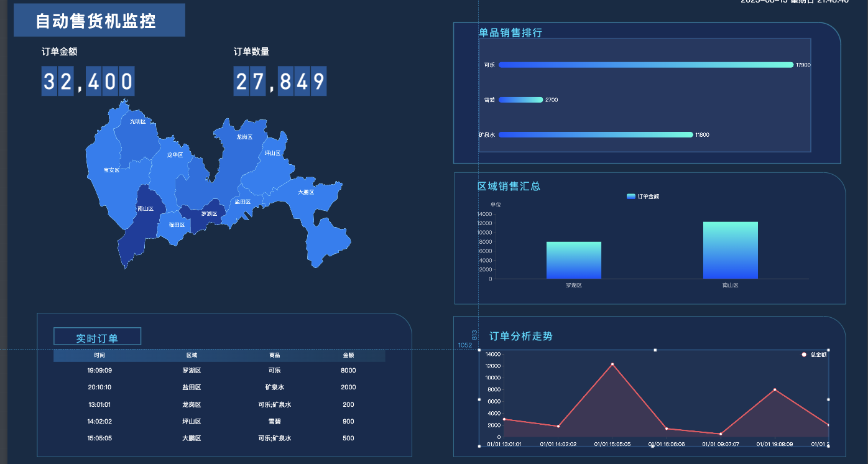Click the 罗湖区 bar in regional summary

574,260
